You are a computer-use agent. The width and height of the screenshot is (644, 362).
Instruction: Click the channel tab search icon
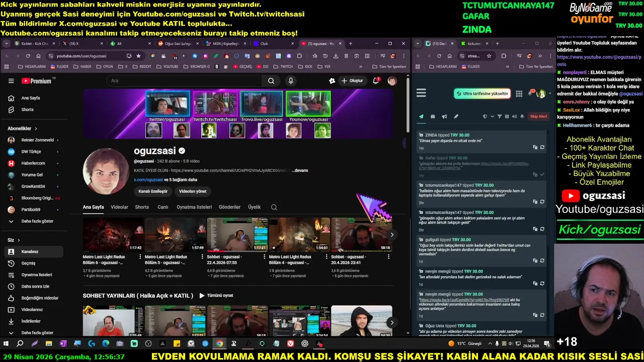274,207
